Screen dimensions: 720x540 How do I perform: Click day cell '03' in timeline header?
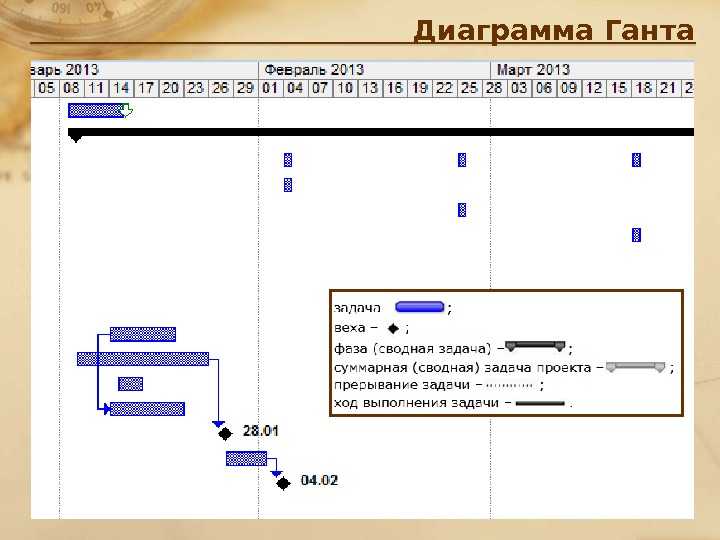(519, 88)
